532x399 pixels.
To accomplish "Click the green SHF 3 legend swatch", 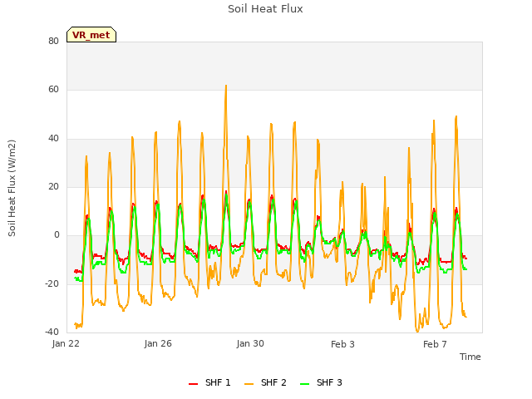I will [x=305, y=384].
